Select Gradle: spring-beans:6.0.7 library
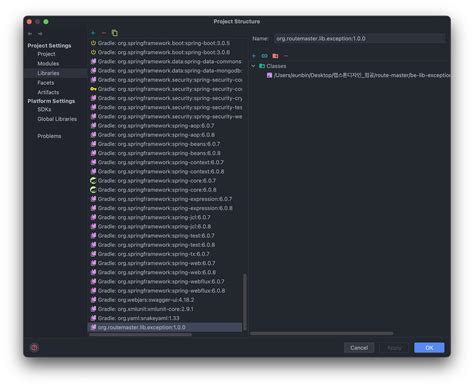This screenshot has width=474, height=388. point(166,144)
